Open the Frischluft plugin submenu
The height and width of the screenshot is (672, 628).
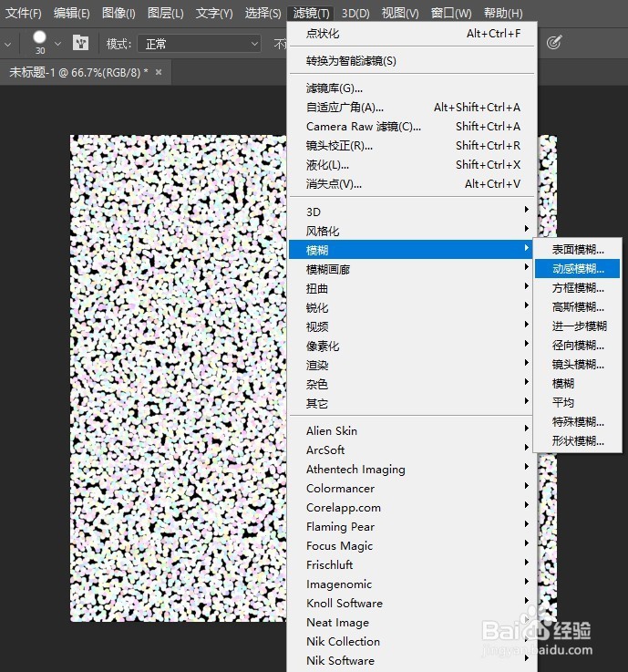point(411,564)
